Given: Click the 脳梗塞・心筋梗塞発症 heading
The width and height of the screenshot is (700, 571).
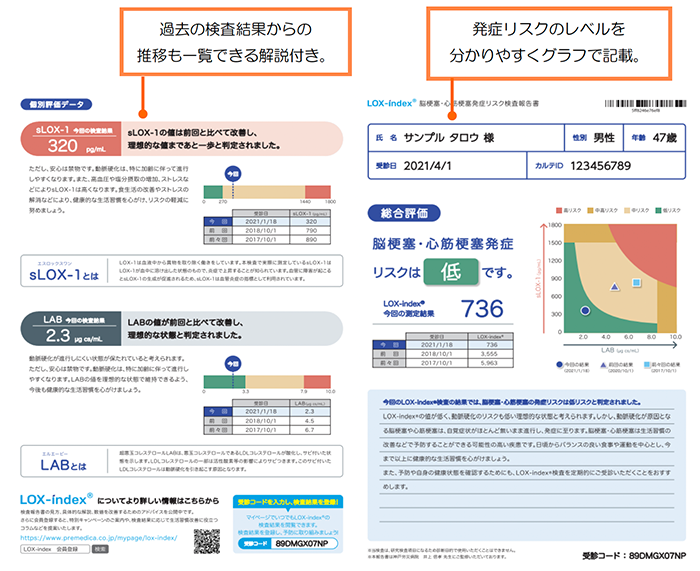Looking at the screenshot, I should click(x=442, y=244).
